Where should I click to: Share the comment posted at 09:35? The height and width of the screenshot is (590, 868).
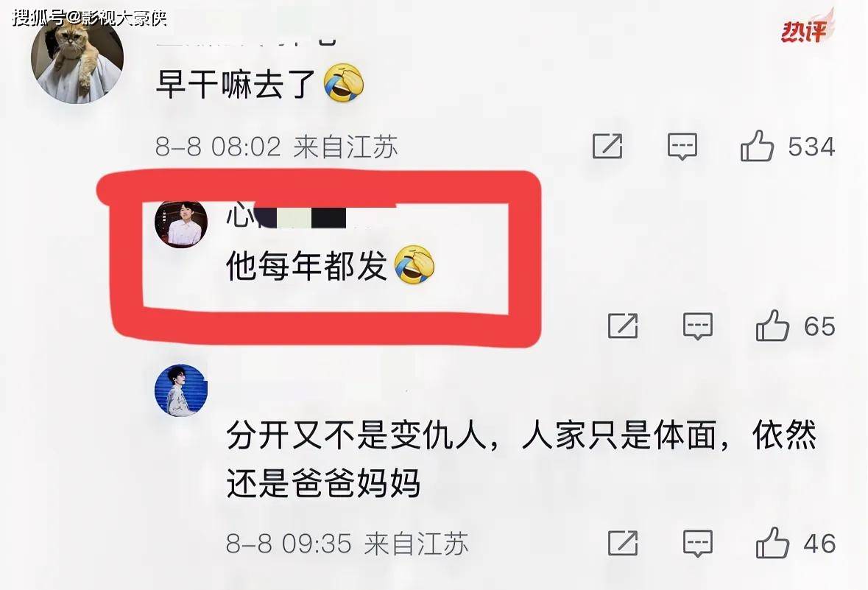tap(623, 544)
